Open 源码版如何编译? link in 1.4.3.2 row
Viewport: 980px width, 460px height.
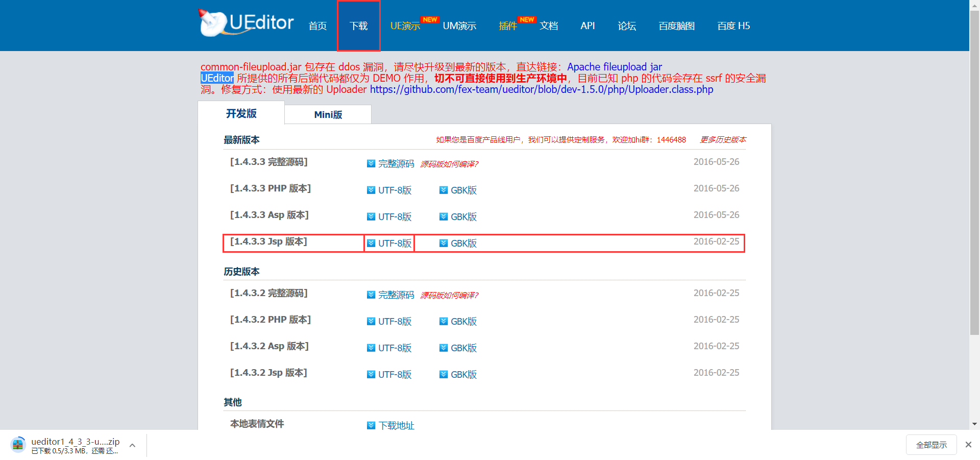point(449,295)
